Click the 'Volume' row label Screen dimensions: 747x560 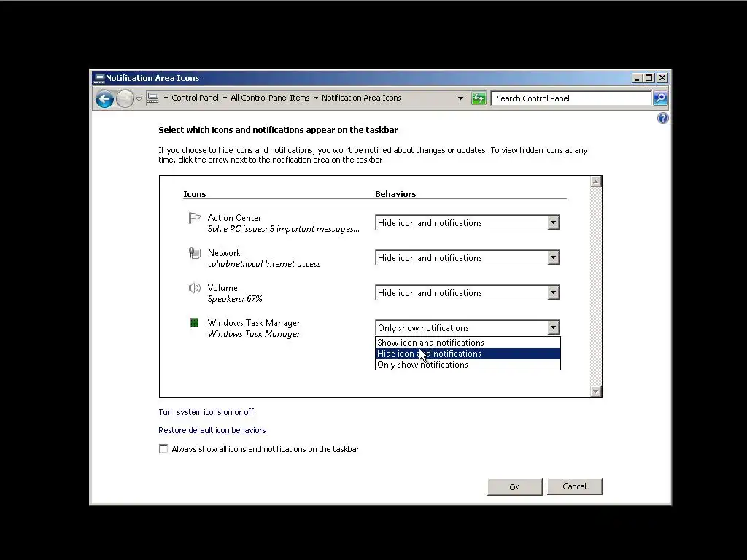[x=222, y=287]
